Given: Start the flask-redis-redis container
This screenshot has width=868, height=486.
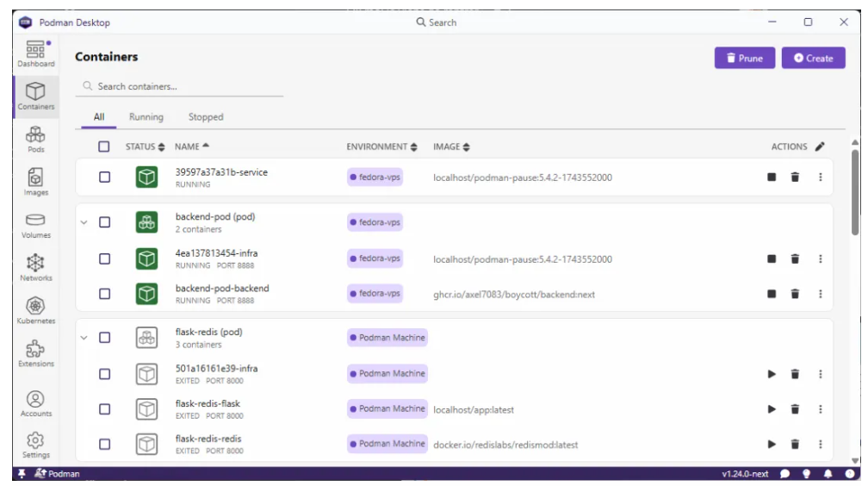Looking at the screenshot, I should coord(772,444).
